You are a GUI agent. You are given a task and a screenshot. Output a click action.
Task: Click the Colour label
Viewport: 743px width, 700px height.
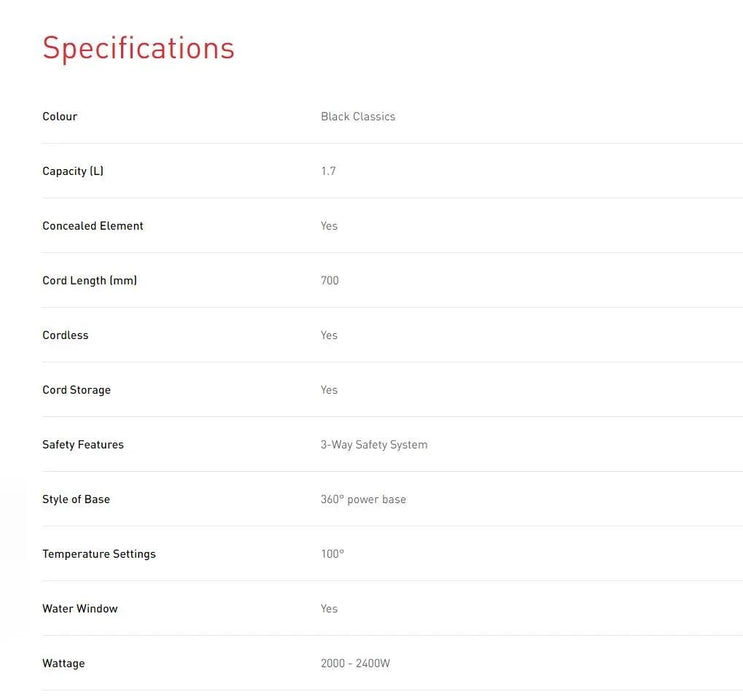[60, 117]
